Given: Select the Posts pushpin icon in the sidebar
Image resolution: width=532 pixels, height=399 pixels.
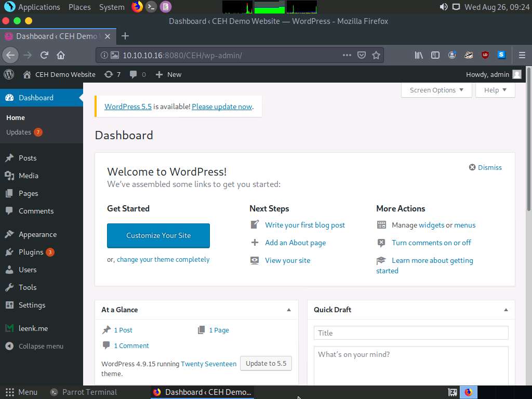Looking at the screenshot, I should [11, 158].
